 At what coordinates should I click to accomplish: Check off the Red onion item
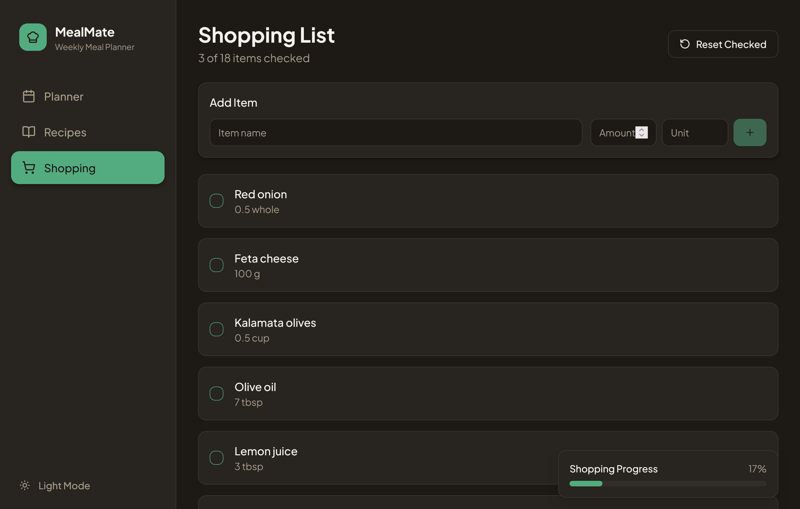point(216,201)
